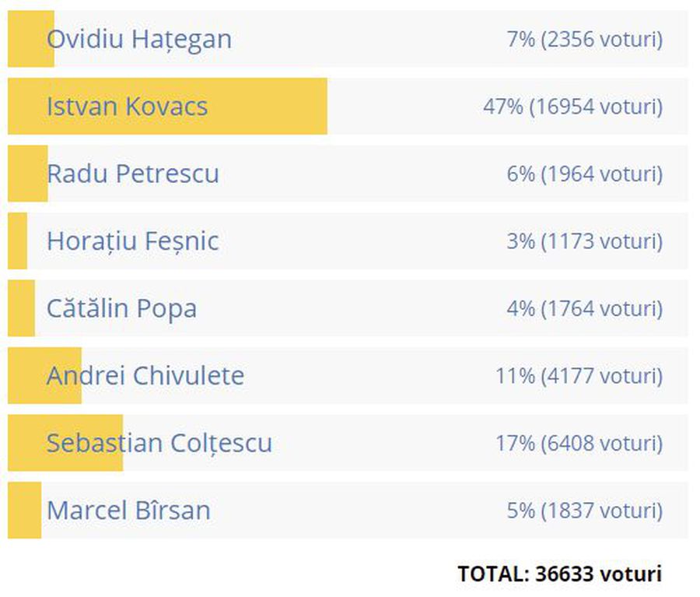Click the 3% (1173 voturi) text

pos(585,241)
